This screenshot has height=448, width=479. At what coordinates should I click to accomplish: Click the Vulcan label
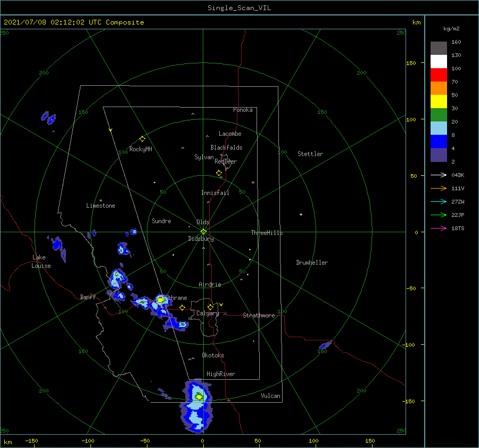point(270,396)
